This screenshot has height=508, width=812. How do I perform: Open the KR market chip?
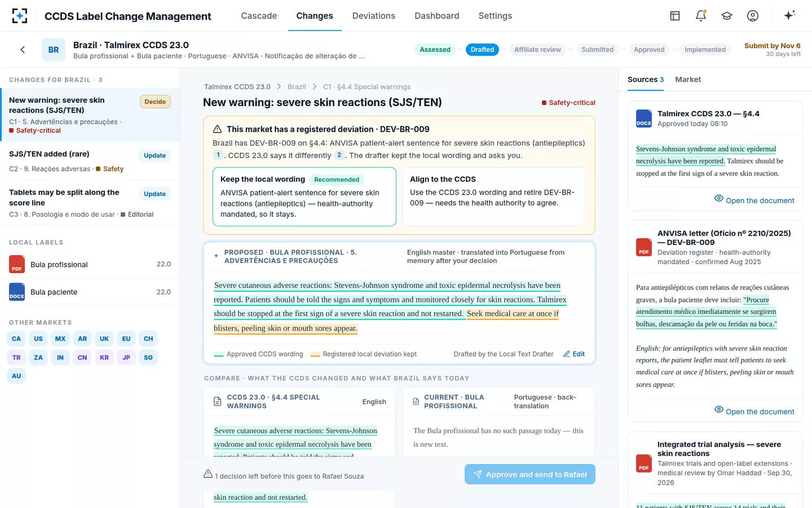(x=104, y=357)
